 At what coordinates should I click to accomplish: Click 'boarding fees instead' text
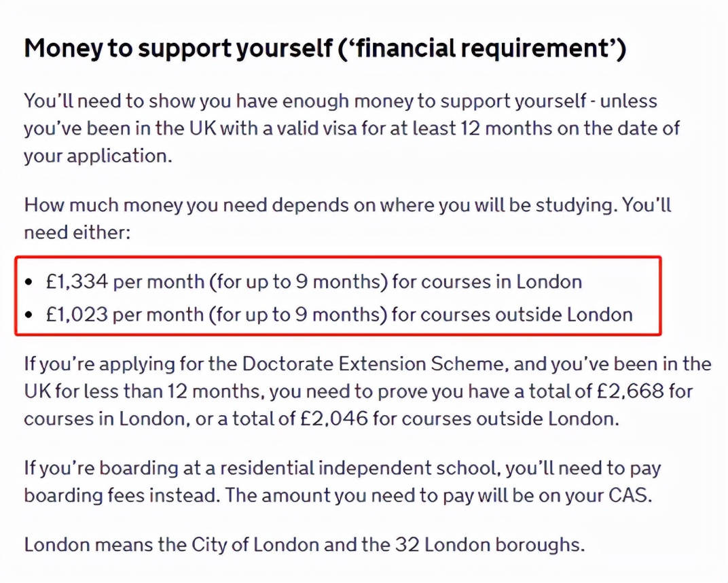click(x=120, y=495)
